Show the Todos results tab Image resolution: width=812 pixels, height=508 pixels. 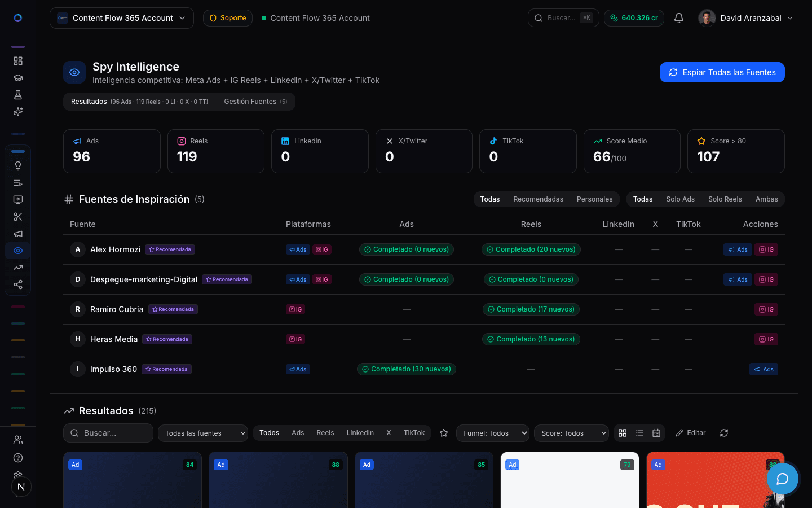pyautogui.click(x=269, y=433)
